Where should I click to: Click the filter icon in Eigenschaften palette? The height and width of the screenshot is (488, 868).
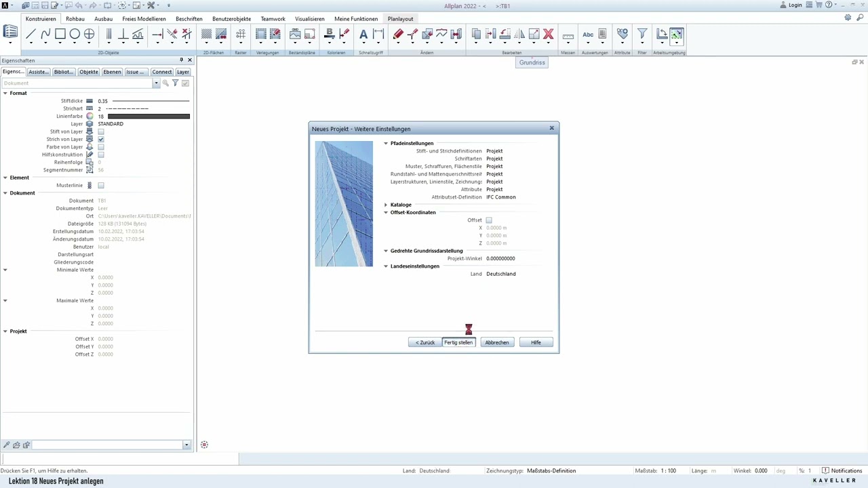pos(175,83)
